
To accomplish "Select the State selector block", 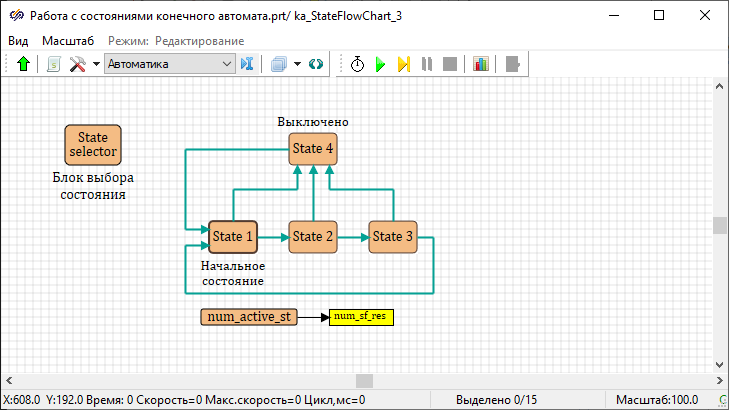I will click(93, 145).
